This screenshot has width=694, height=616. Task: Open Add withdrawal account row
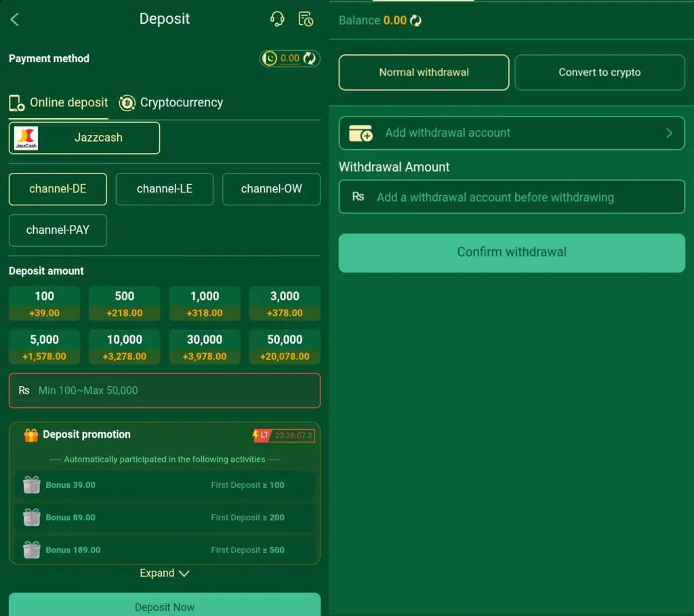pyautogui.click(x=512, y=134)
